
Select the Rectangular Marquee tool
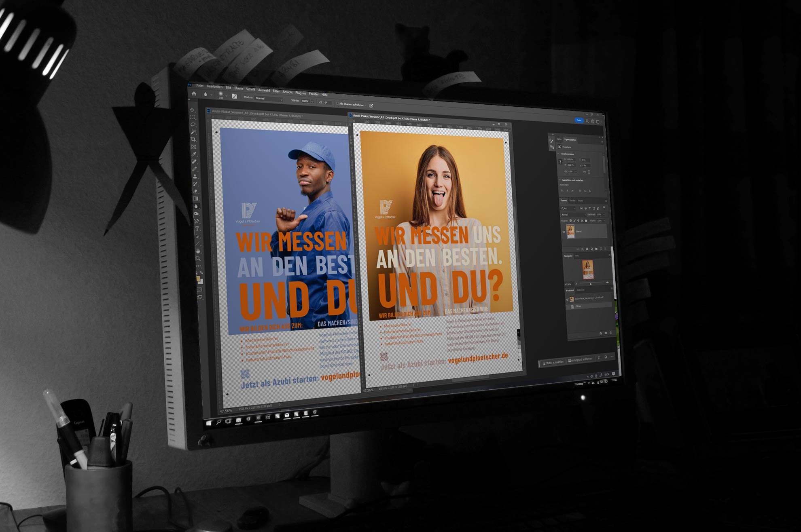pyautogui.click(x=193, y=117)
